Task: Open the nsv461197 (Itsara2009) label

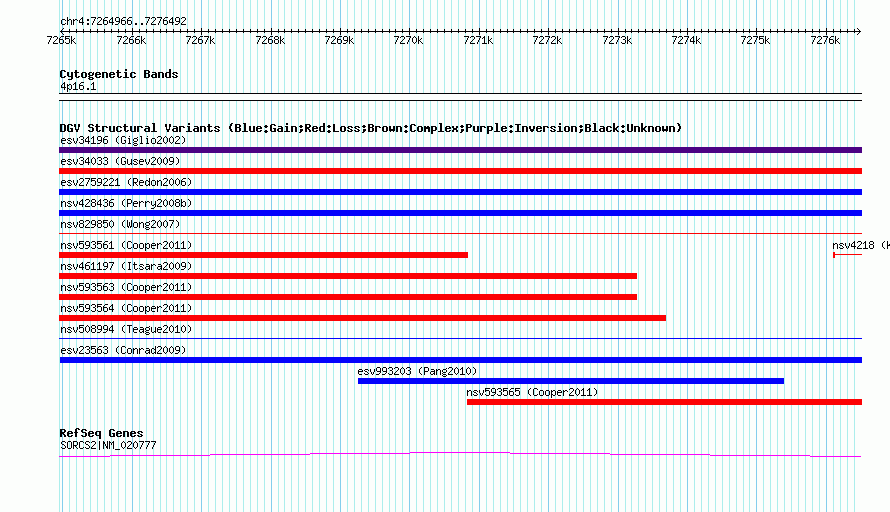Action: 126,266
